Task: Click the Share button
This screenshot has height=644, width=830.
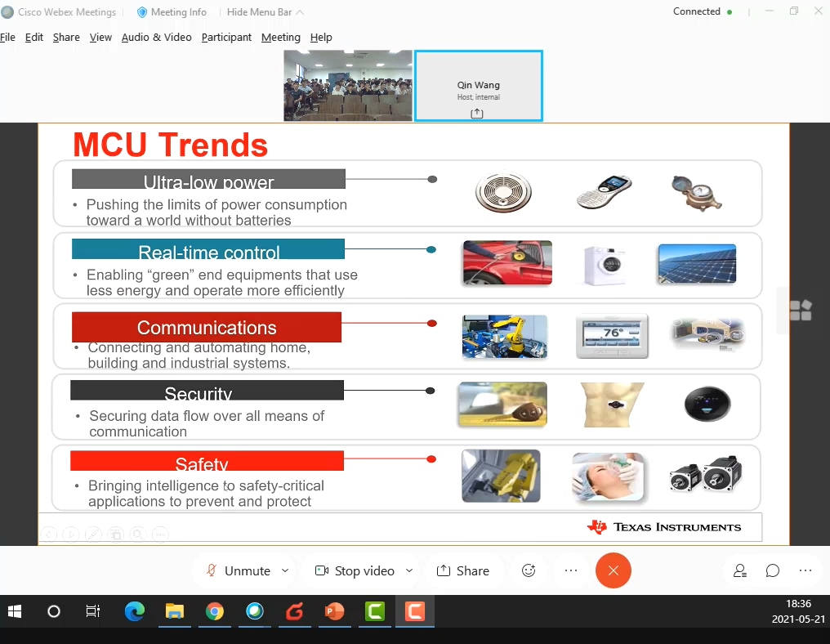Action: (463, 570)
